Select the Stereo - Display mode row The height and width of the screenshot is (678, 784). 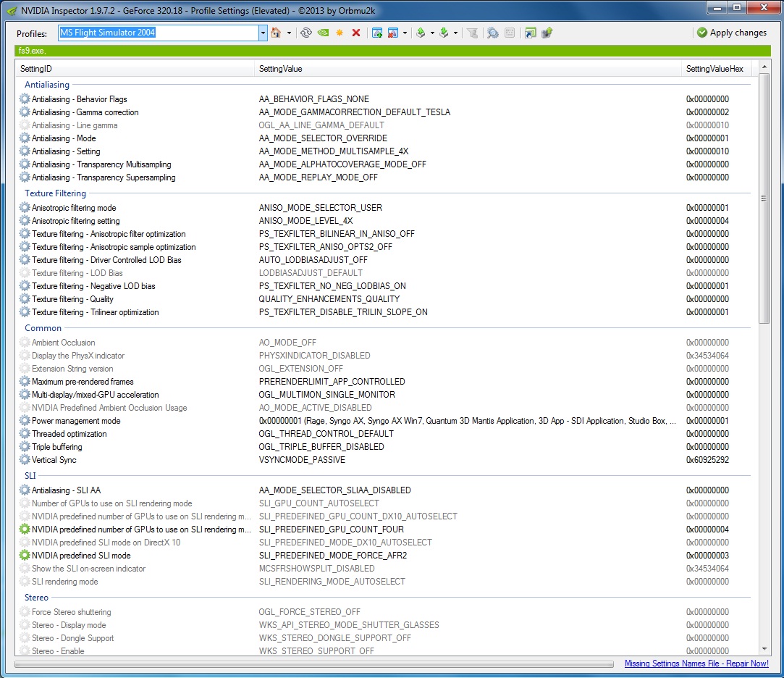tap(384, 625)
